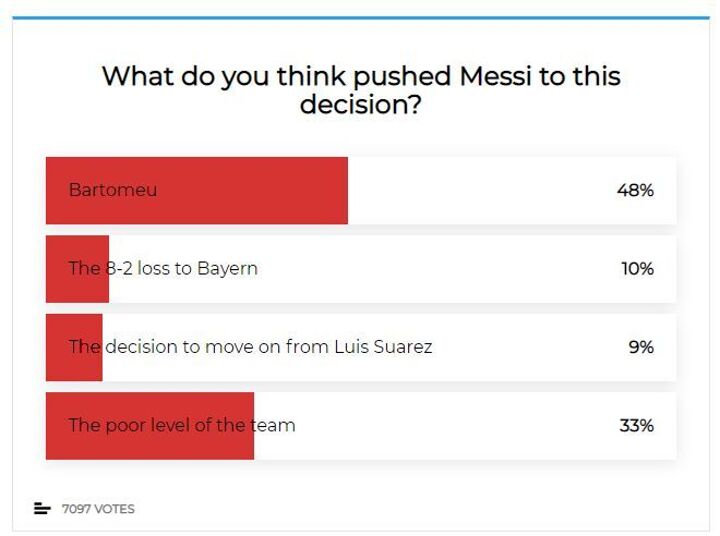Select 'The poor level of the team' option

pos(181,425)
